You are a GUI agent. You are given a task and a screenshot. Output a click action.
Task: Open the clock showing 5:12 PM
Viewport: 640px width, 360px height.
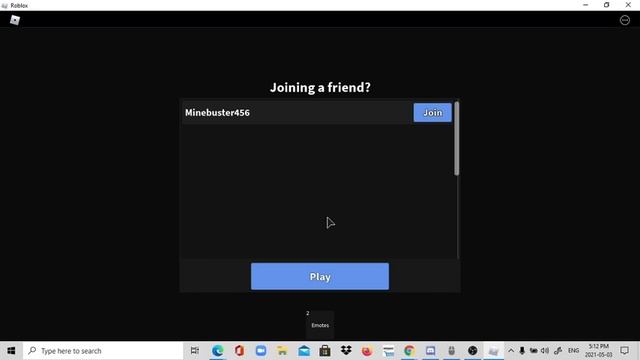point(598,351)
